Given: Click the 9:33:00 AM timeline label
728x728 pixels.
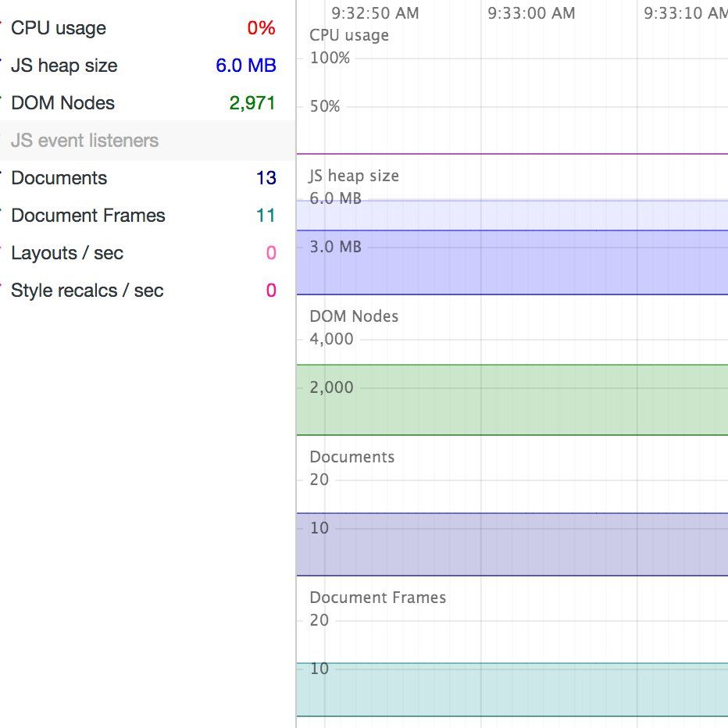Looking at the screenshot, I should pyautogui.click(x=532, y=13).
